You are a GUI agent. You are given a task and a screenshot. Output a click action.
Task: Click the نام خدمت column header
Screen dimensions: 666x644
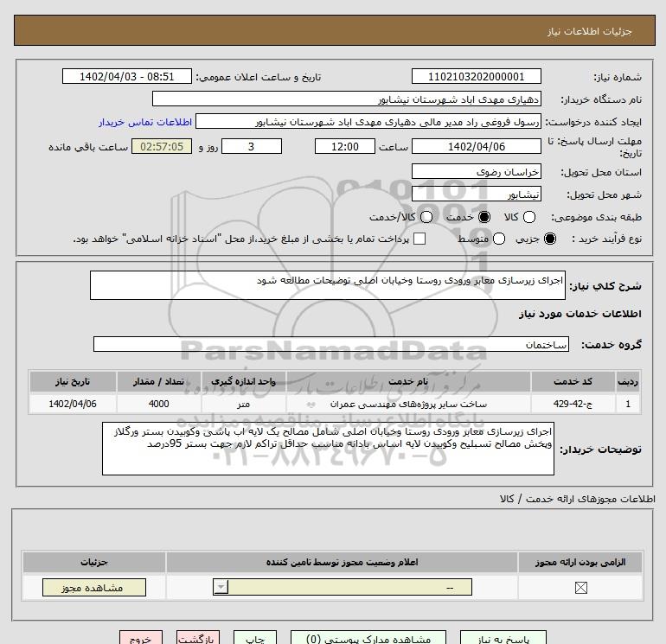(408, 381)
